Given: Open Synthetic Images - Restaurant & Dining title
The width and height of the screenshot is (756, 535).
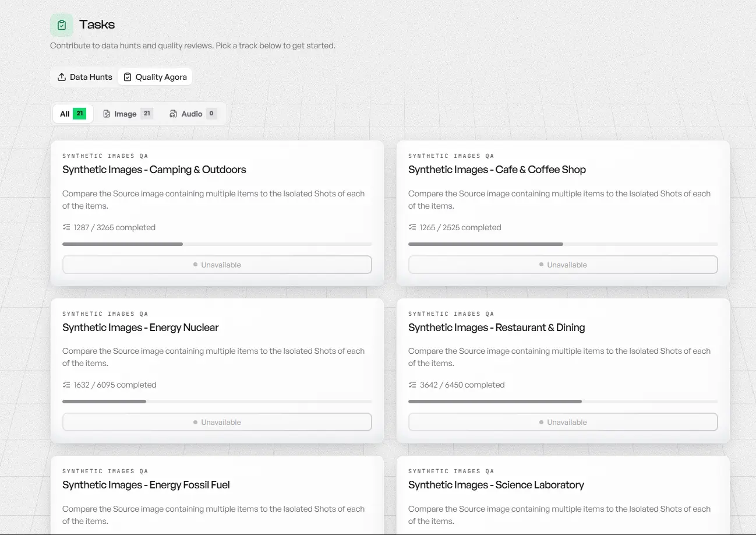Looking at the screenshot, I should pyautogui.click(x=496, y=328).
